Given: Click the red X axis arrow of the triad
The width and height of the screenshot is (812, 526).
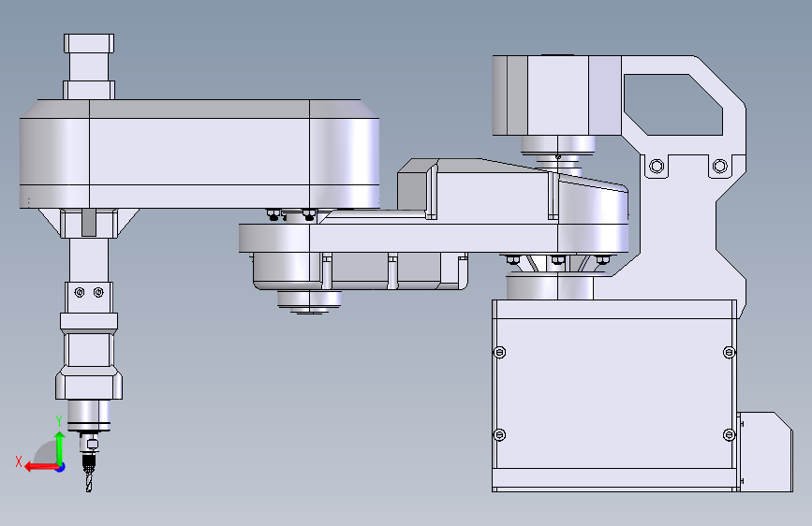Looking at the screenshot, I should tap(41, 467).
